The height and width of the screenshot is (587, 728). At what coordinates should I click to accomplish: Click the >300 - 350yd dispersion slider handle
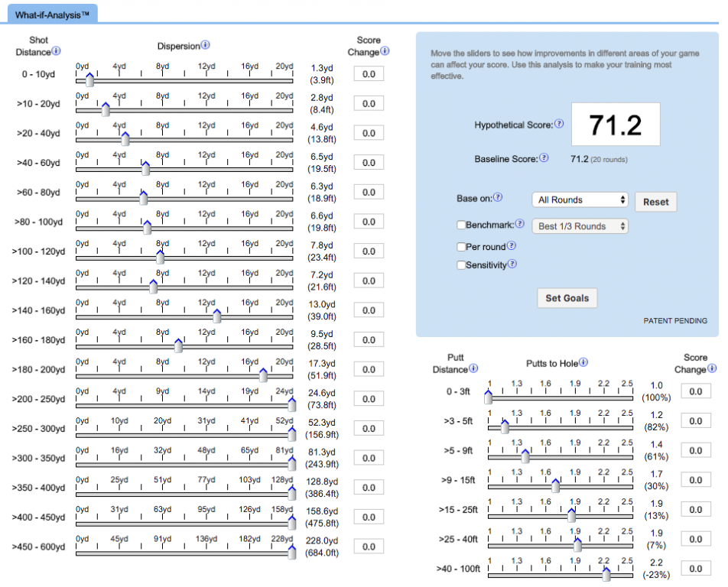point(292,464)
